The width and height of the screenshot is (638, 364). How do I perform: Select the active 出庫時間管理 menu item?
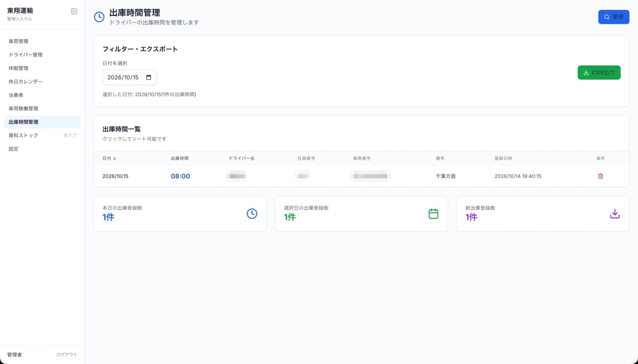tap(42, 122)
